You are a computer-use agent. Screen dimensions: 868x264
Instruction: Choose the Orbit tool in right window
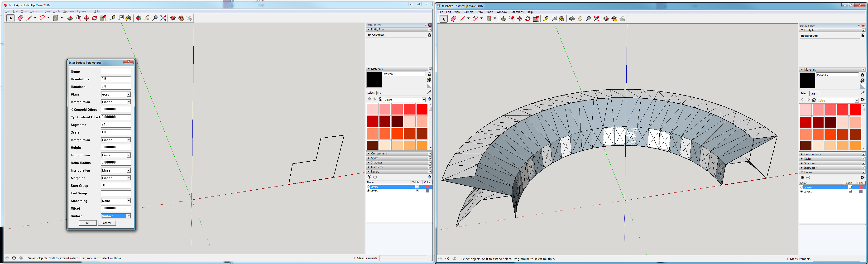[572, 19]
